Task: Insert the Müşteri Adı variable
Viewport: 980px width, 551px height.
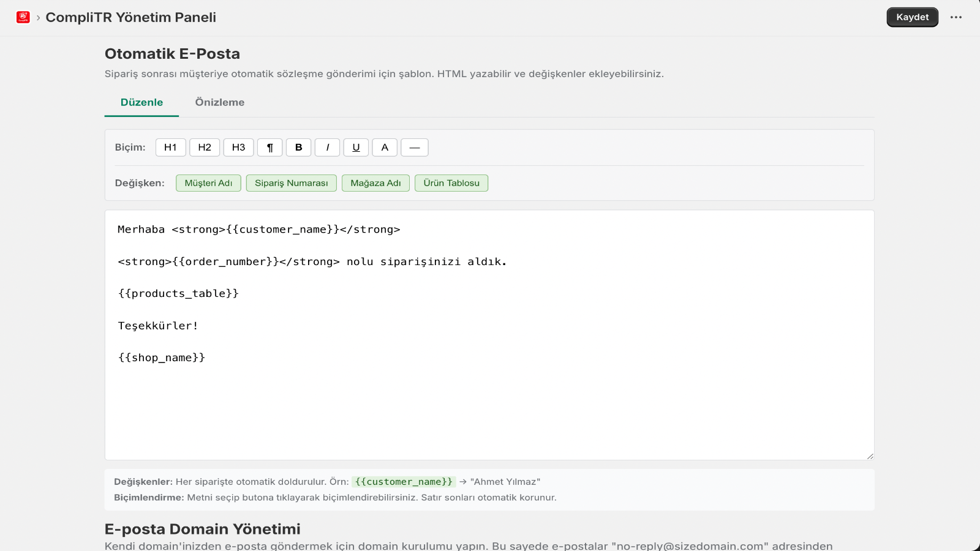Action: (208, 182)
